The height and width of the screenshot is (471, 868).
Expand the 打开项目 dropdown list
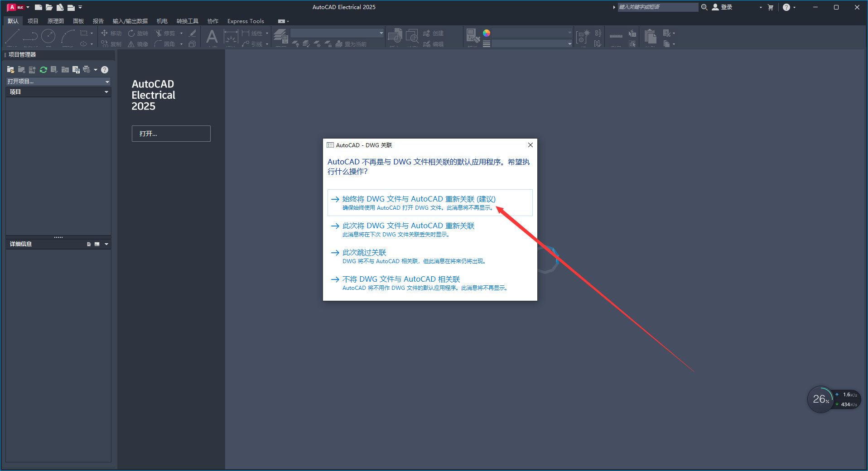click(x=107, y=82)
